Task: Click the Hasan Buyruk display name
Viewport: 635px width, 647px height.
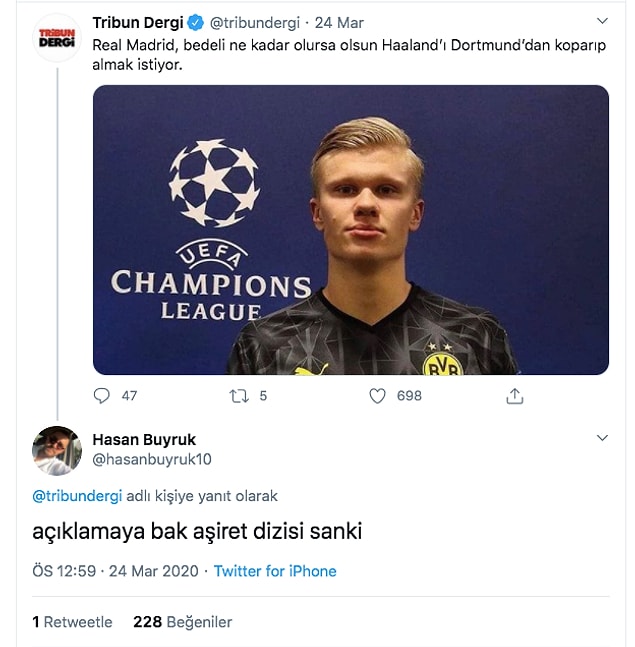Action: pos(144,440)
